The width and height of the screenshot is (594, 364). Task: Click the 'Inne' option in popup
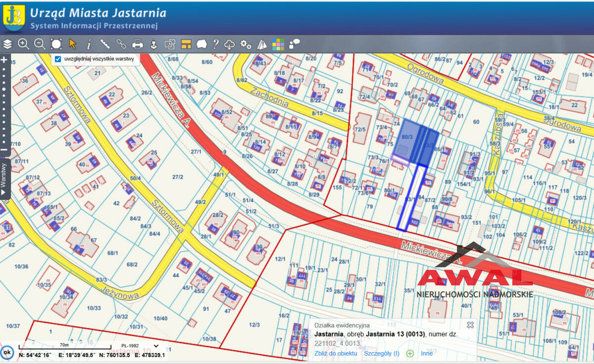tap(427, 354)
